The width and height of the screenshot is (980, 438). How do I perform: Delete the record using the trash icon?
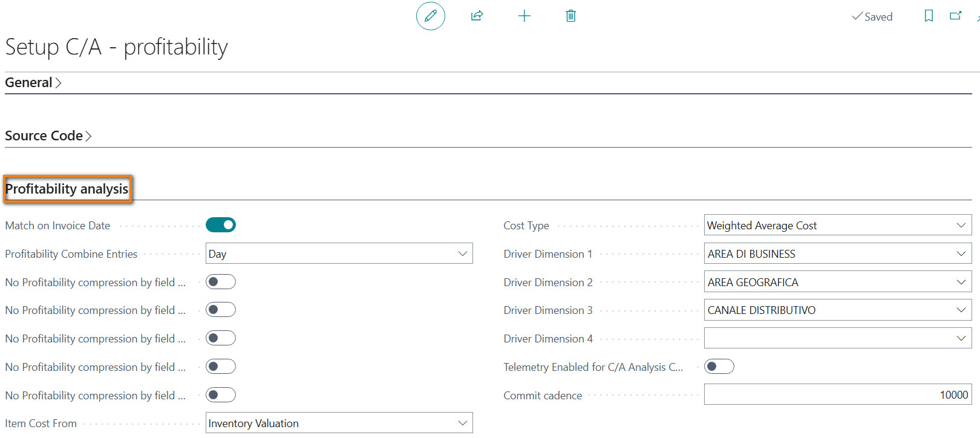pos(570,16)
